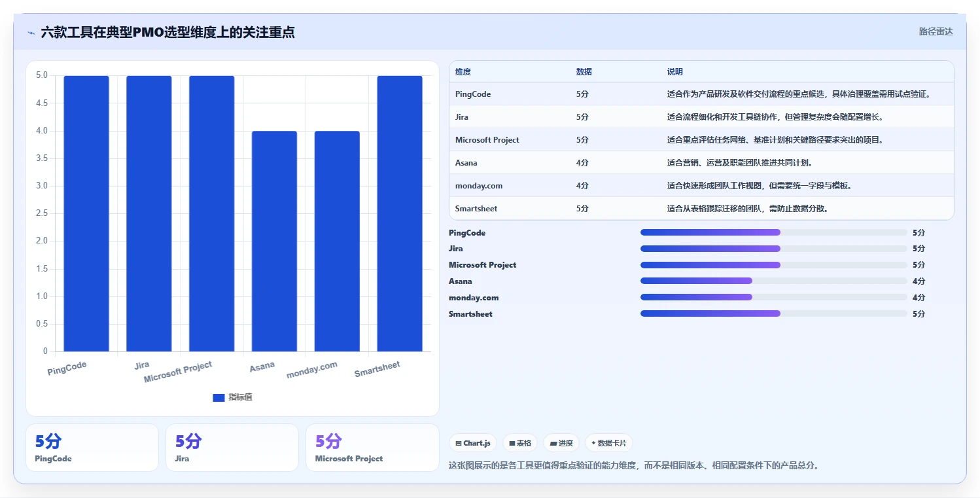This screenshot has width=980, height=498.
Task: Select the Jira table row name
Action: click(x=462, y=117)
